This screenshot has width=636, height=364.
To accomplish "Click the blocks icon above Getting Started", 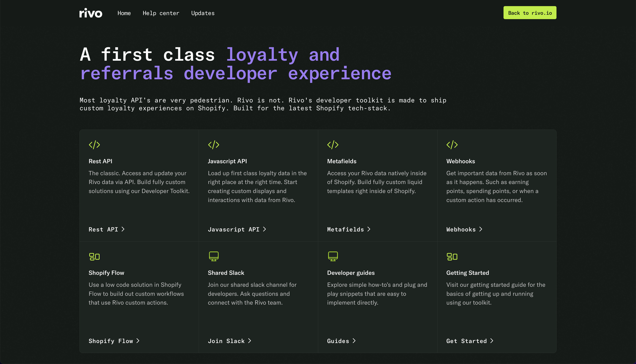I will tap(452, 257).
